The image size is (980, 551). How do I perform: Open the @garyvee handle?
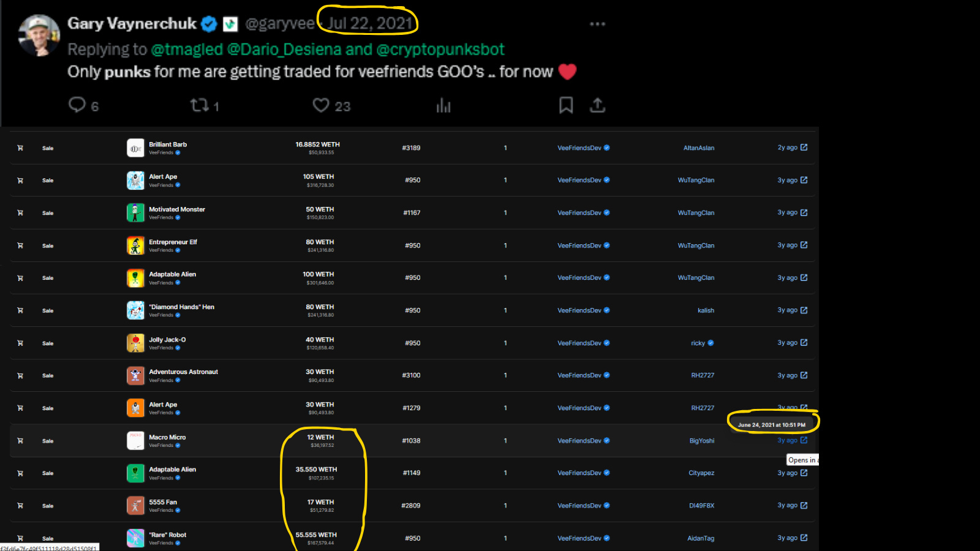click(280, 24)
